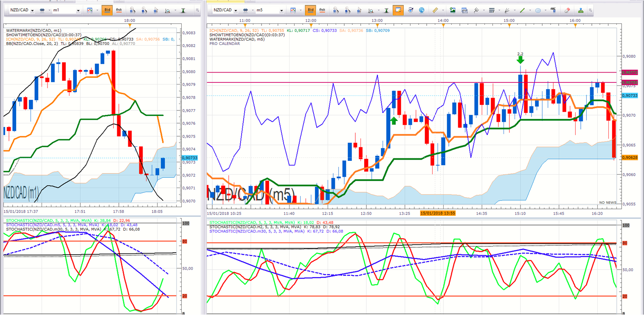The width and height of the screenshot is (644, 315).
Task: Toggle Bid price on the m1 chart
Action: pos(107,10)
